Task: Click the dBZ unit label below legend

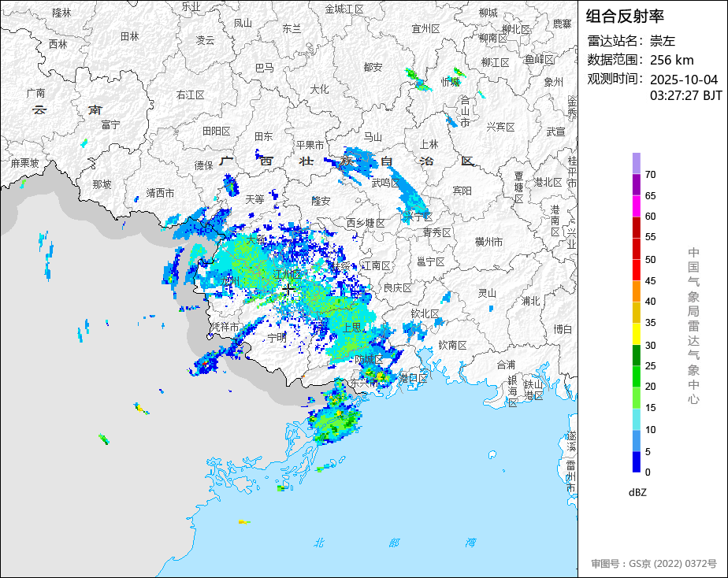Action: point(638,492)
